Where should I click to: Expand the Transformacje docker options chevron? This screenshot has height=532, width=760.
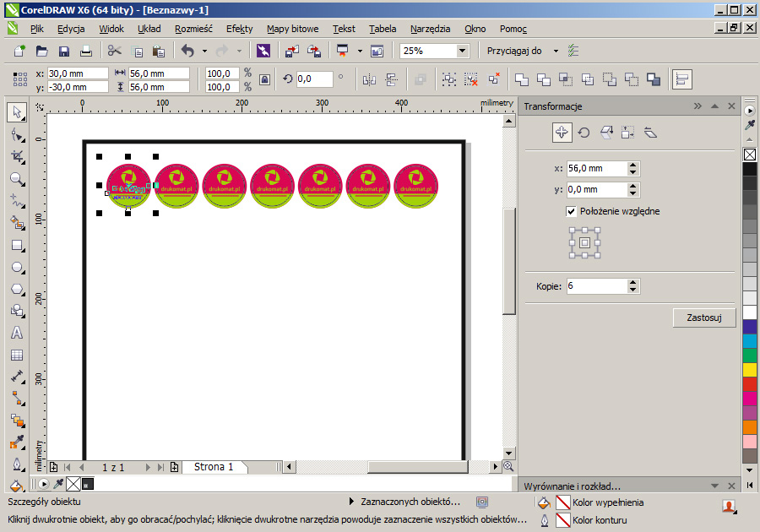[x=698, y=106]
